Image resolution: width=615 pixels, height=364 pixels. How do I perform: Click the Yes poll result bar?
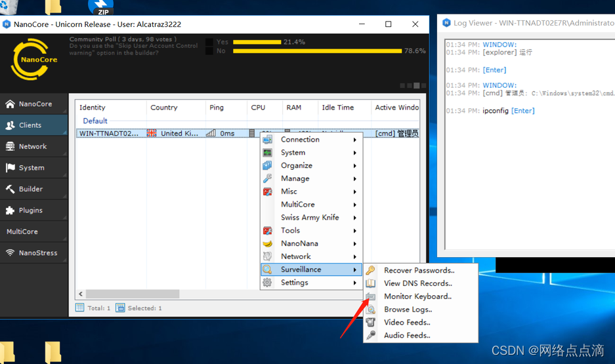[x=257, y=42]
